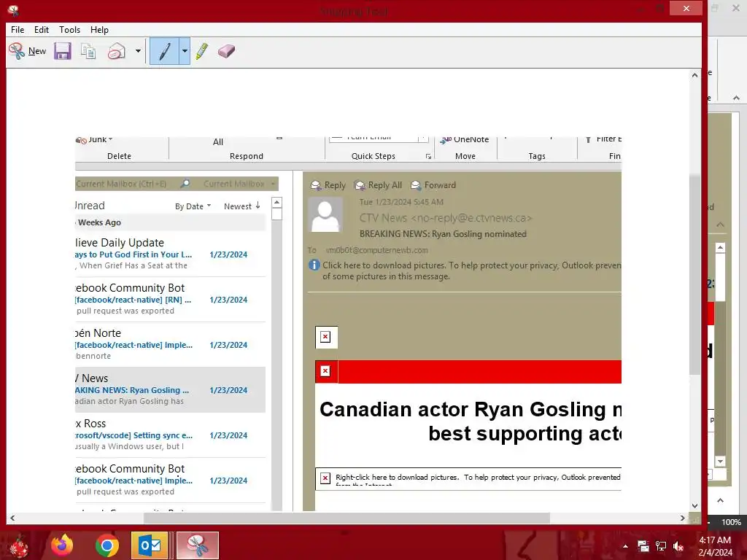747x560 pixels.
Task: Open the network tray icon
Action: 661,546
